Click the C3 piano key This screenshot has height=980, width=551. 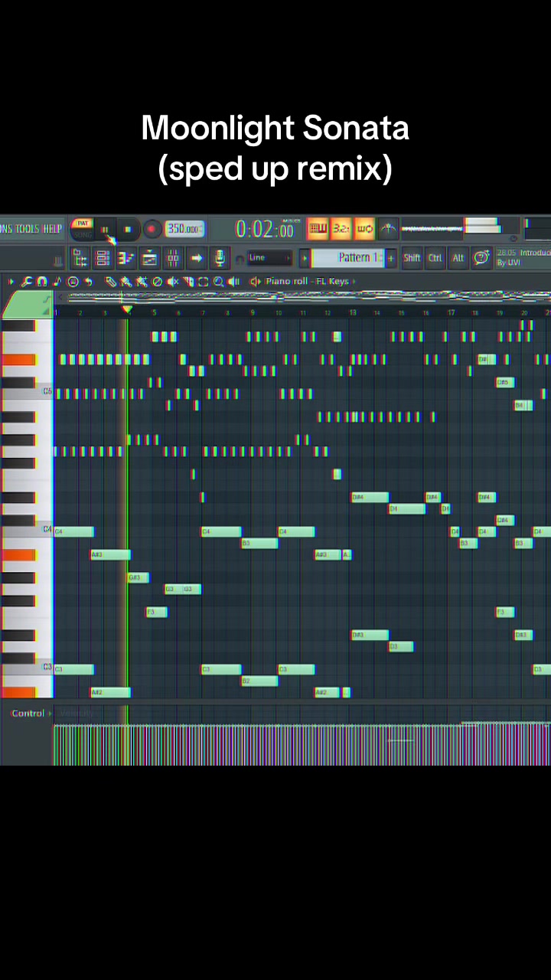28,668
